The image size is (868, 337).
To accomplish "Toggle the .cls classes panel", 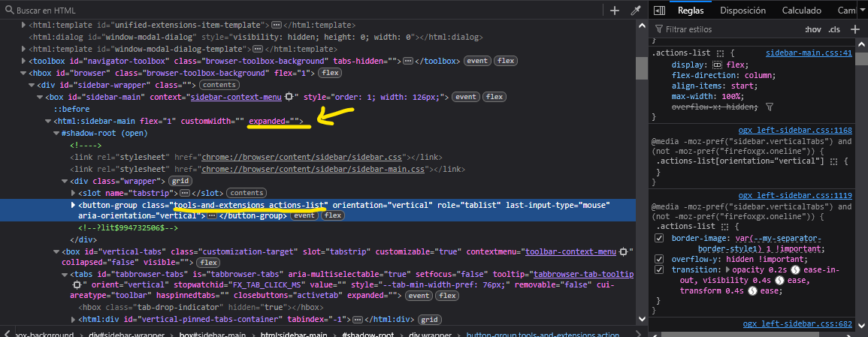I will (834, 29).
